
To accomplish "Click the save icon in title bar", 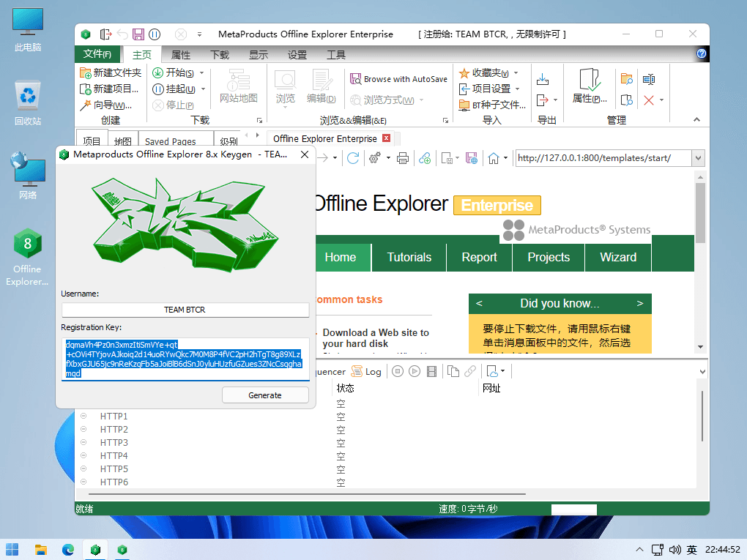I will (x=138, y=34).
